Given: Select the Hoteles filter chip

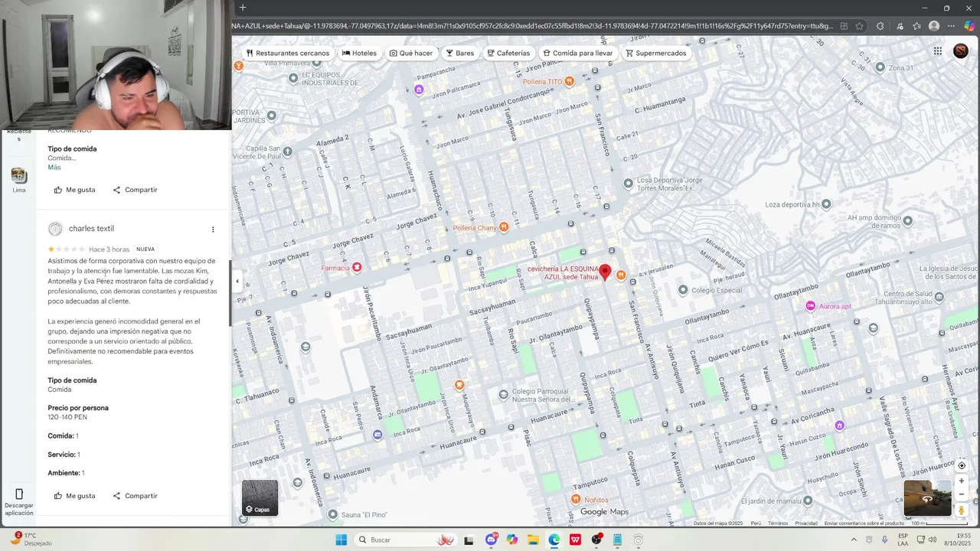Looking at the screenshot, I should click(x=359, y=54).
